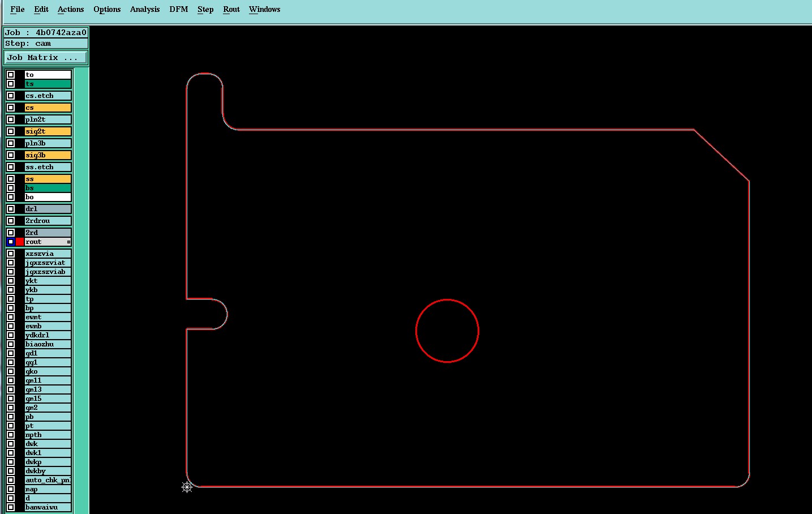Select the pb layer name
The image size is (812, 514).
pos(48,417)
